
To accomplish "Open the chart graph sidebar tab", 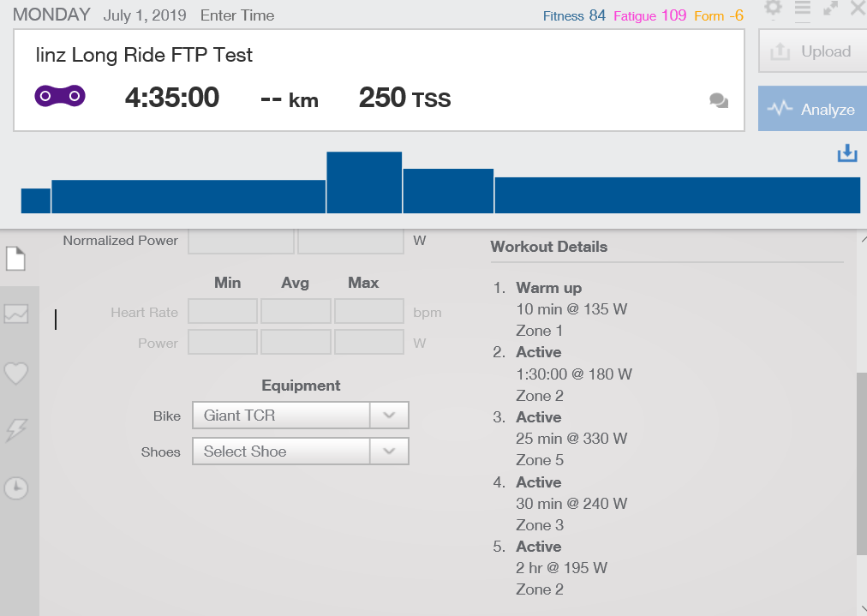I will (x=16, y=314).
